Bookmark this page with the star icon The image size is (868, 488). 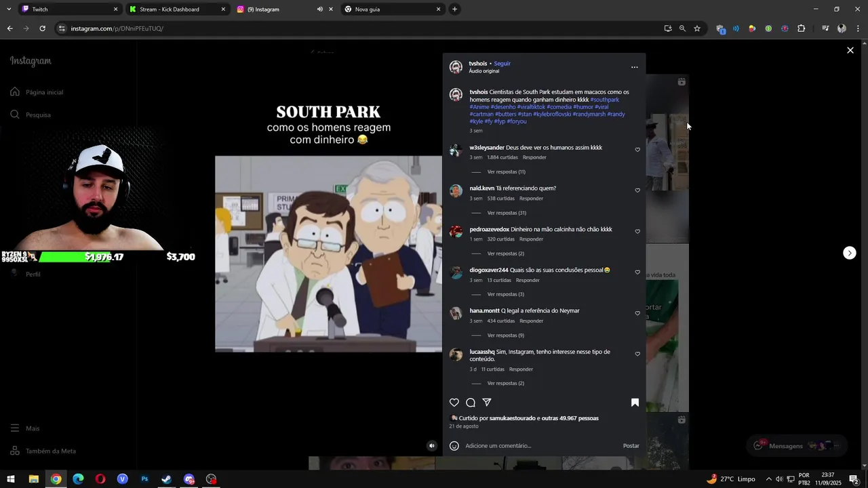tap(696, 28)
